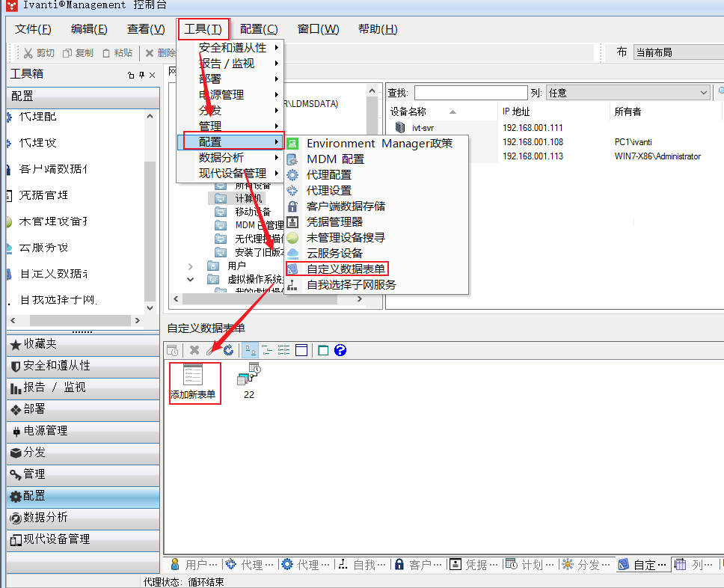Click the blue help question mark icon
The image size is (724, 588).
tap(340, 350)
